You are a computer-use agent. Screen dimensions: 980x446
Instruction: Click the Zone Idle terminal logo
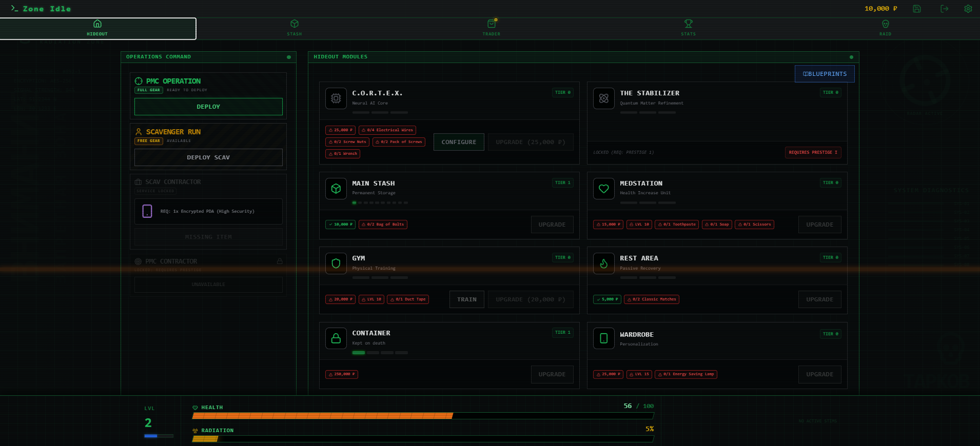click(x=41, y=9)
